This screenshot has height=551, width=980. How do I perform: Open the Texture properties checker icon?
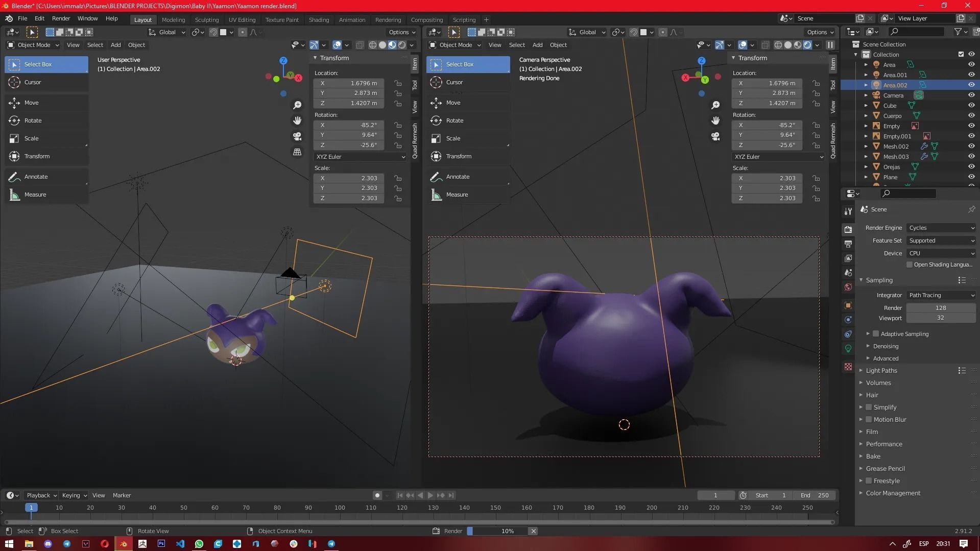pos(848,367)
